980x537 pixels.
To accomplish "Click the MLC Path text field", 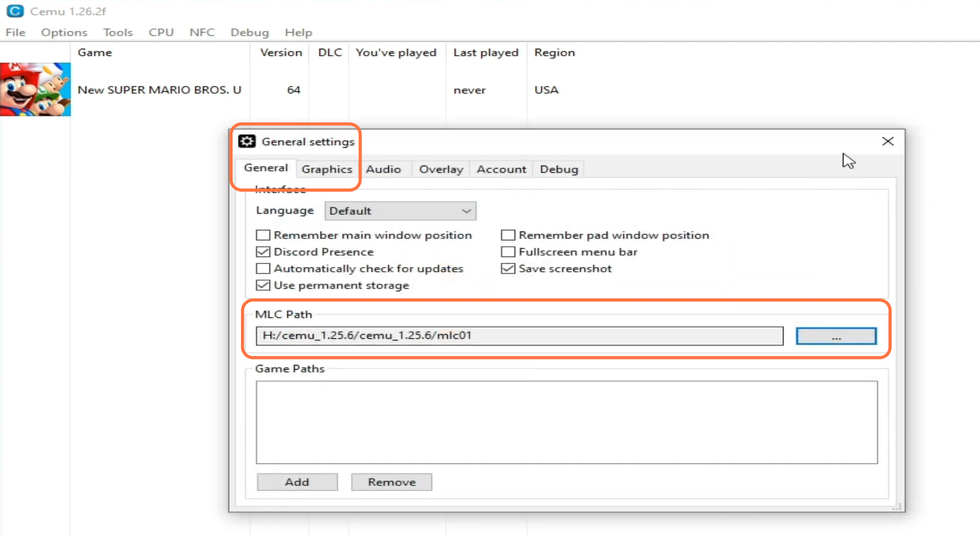I will (519, 336).
